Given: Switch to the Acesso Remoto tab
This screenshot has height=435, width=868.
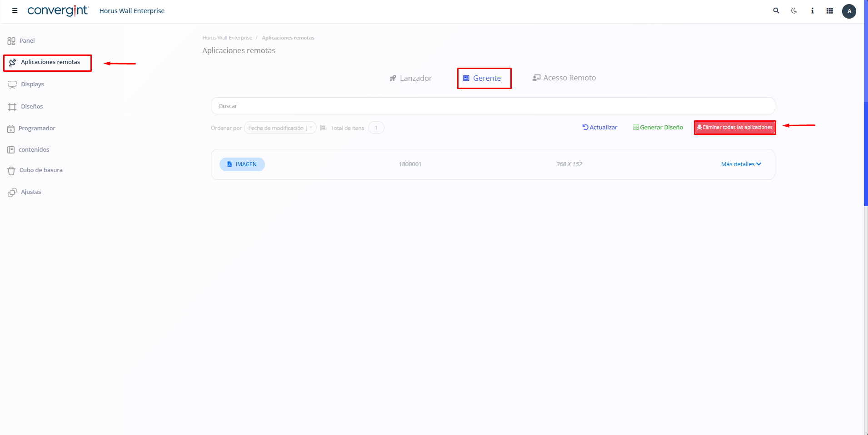Looking at the screenshot, I should [564, 78].
